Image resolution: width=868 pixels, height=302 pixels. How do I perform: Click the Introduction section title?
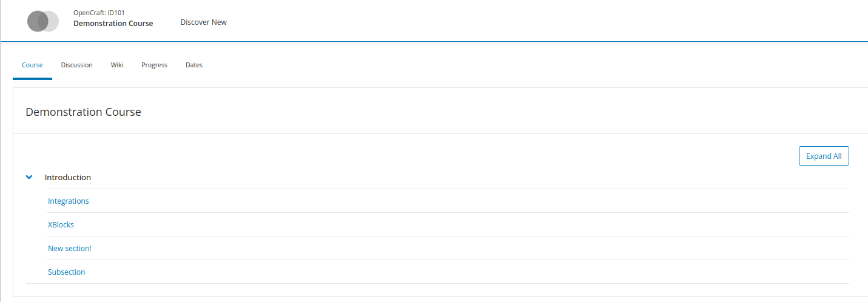68,178
